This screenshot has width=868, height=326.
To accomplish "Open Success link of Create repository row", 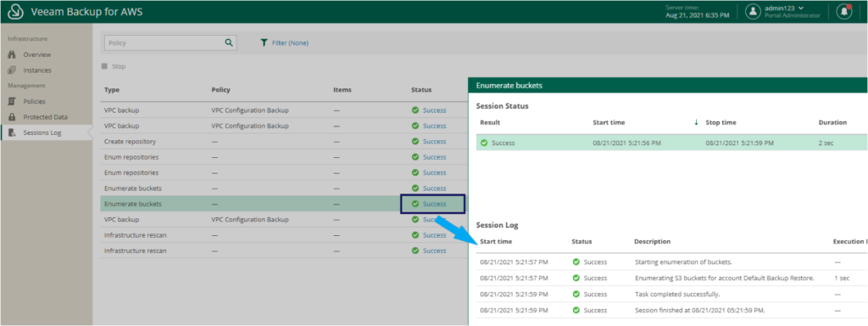I will [x=435, y=142].
